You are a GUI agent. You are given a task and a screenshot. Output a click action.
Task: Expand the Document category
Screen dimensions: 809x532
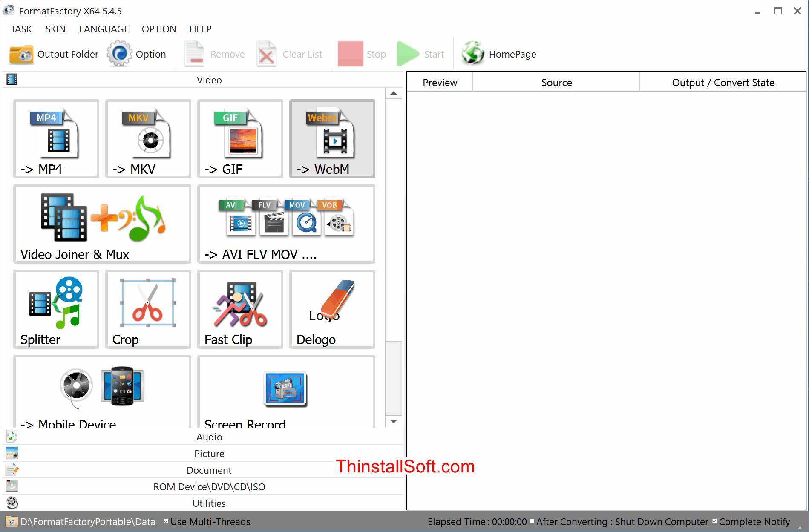[203, 470]
